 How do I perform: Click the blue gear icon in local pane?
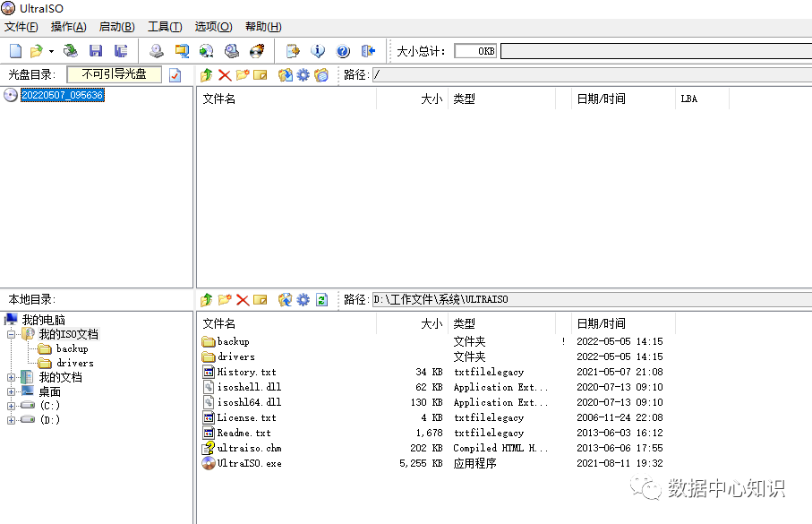[x=303, y=299]
